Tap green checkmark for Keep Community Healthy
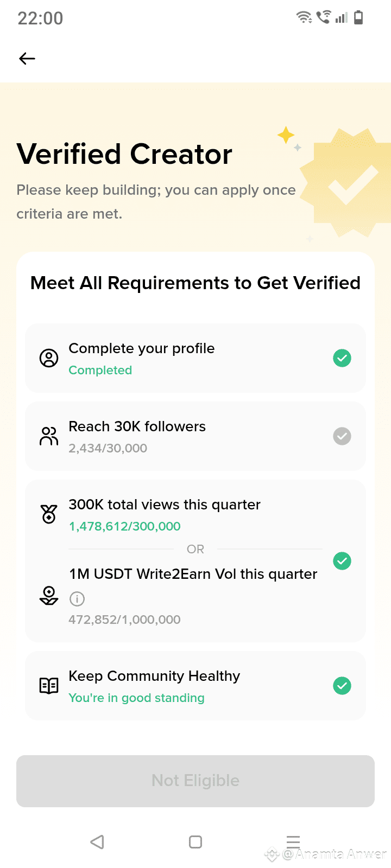 point(342,686)
